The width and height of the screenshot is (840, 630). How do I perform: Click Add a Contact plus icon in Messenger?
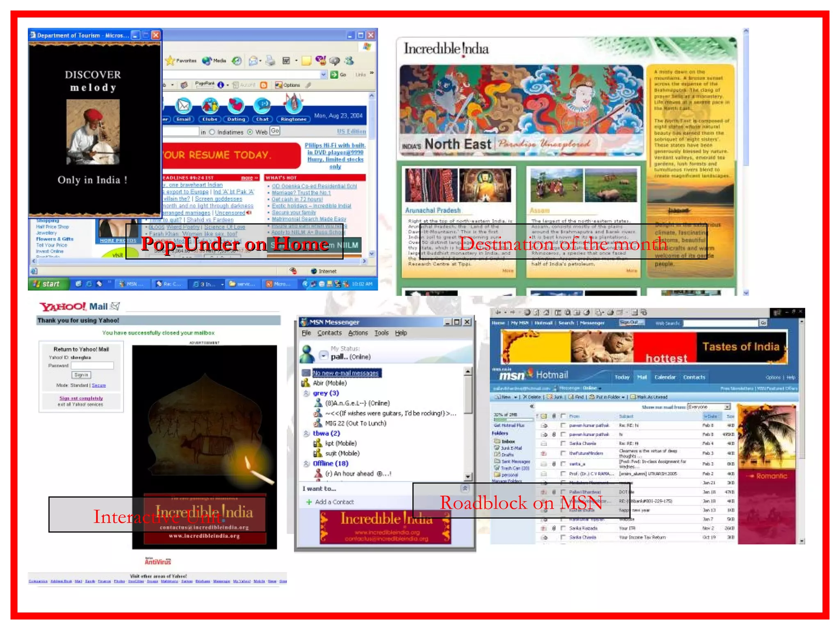coord(309,502)
